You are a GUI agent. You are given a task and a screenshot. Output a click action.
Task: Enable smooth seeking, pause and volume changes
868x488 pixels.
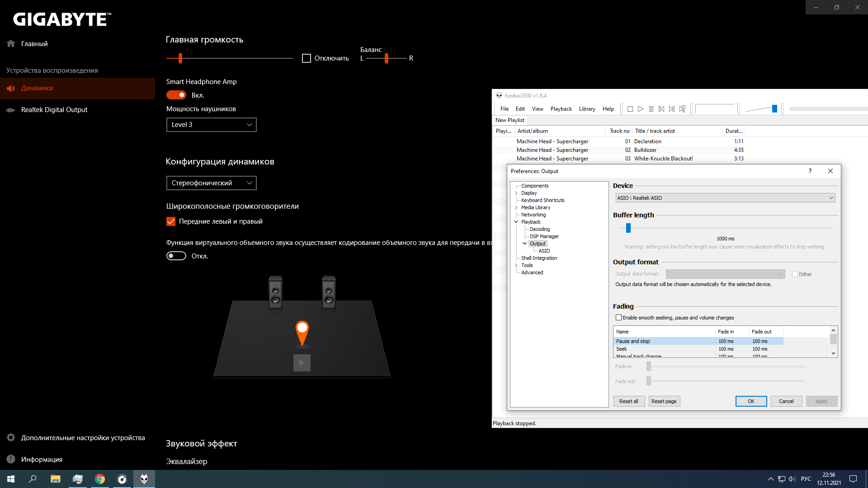(x=618, y=318)
